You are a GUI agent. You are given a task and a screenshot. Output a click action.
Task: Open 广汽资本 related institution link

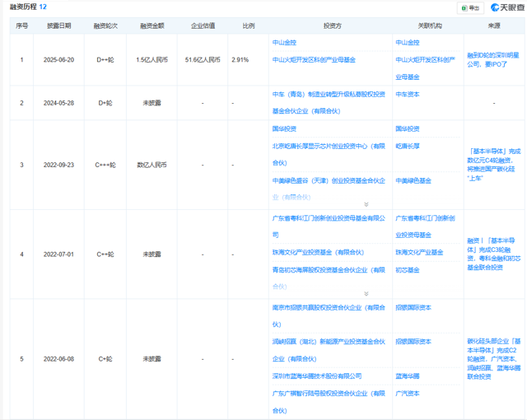[408, 393]
